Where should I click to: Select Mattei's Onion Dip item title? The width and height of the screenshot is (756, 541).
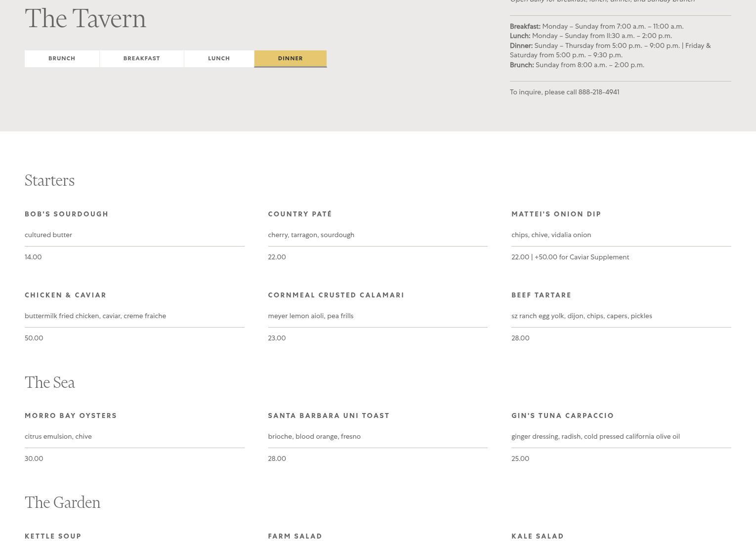[x=556, y=214]
